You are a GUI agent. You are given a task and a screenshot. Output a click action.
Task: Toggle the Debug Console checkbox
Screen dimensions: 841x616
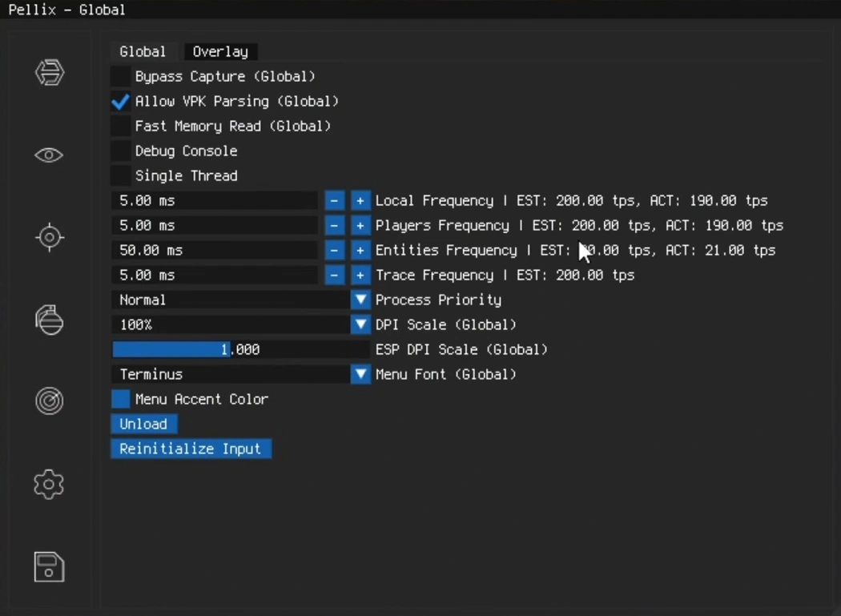[x=121, y=151]
